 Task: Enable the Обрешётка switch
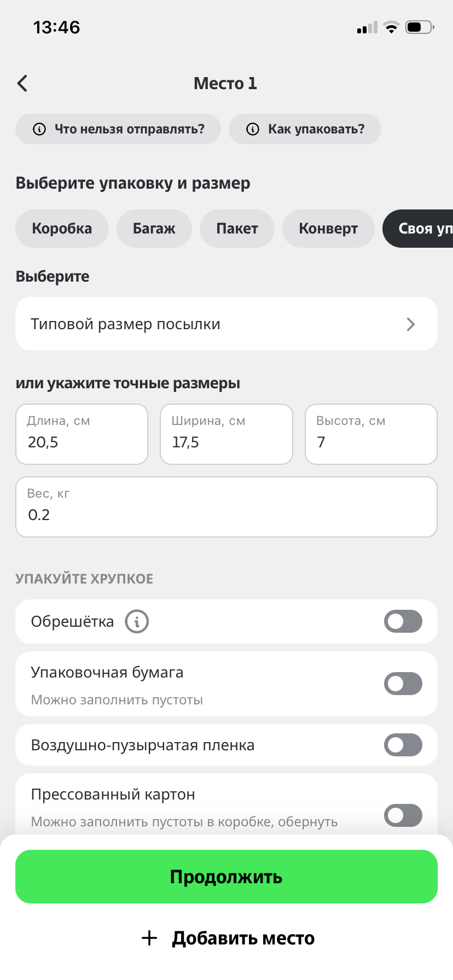click(403, 621)
